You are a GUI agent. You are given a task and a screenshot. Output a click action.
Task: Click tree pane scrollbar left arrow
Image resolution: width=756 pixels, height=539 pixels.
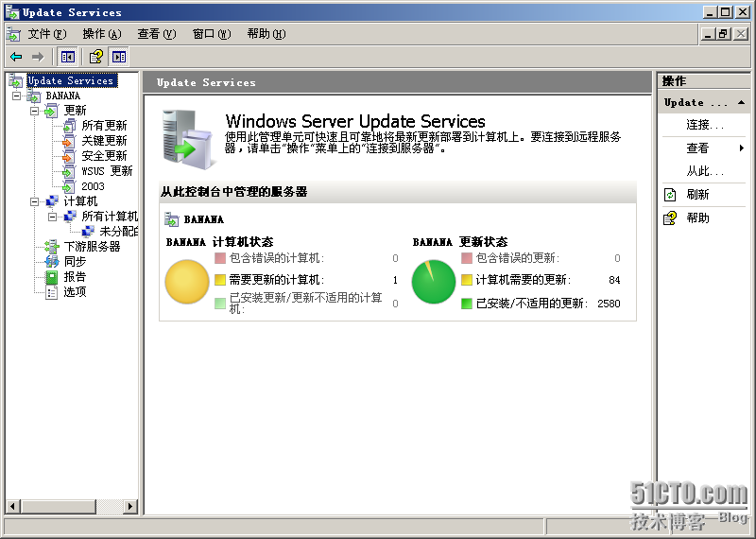[x=13, y=506]
